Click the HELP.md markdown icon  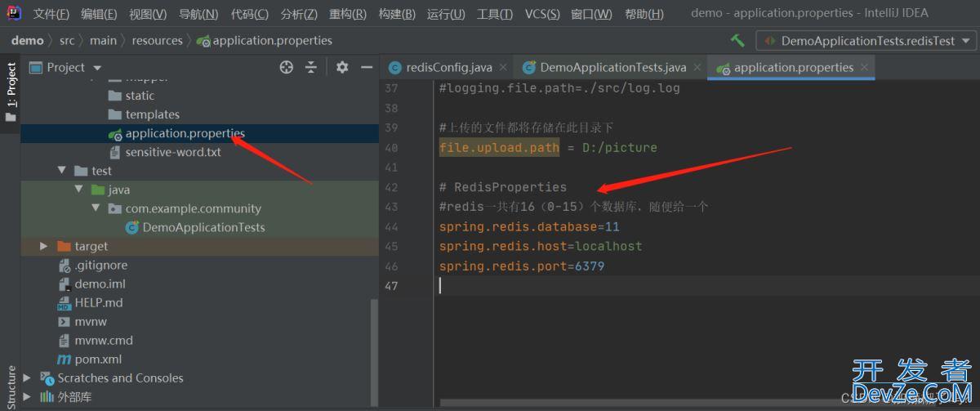[64, 303]
